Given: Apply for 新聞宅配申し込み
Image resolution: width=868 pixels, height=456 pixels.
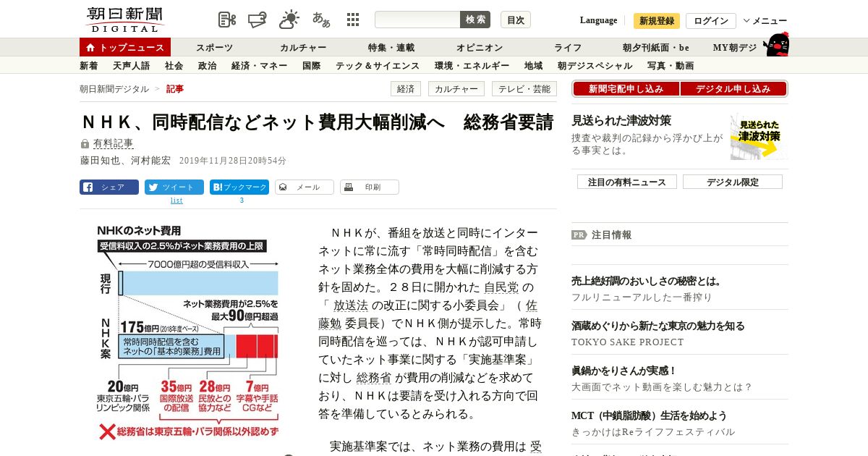Looking at the screenshot, I should [x=626, y=89].
